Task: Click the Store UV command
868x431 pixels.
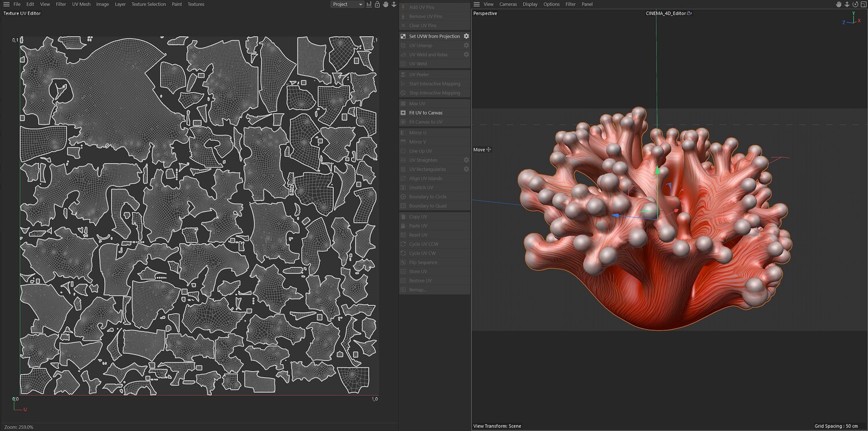Action: click(435, 271)
